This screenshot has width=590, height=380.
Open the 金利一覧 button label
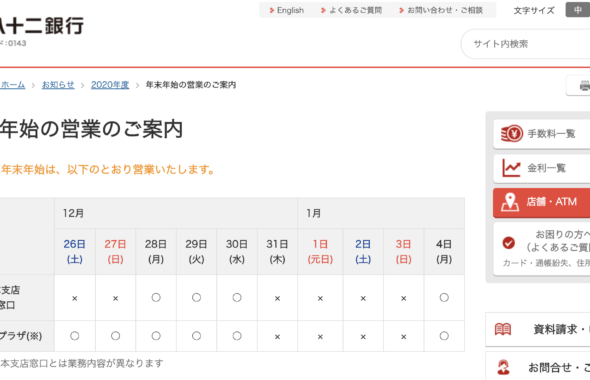coord(546,168)
